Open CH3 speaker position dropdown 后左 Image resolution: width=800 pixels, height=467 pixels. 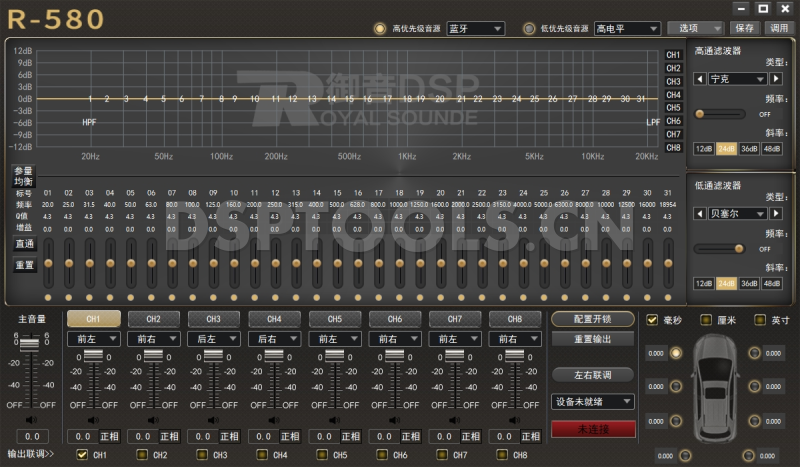pos(214,339)
